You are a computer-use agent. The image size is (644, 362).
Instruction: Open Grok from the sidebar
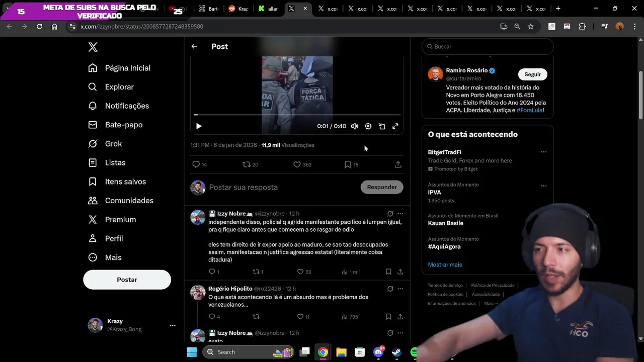[105, 144]
